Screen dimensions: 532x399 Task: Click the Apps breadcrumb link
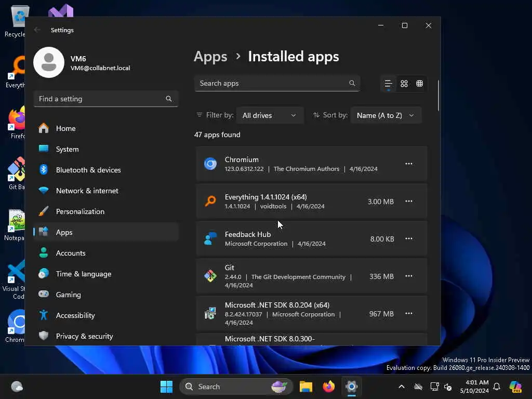pos(210,57)
